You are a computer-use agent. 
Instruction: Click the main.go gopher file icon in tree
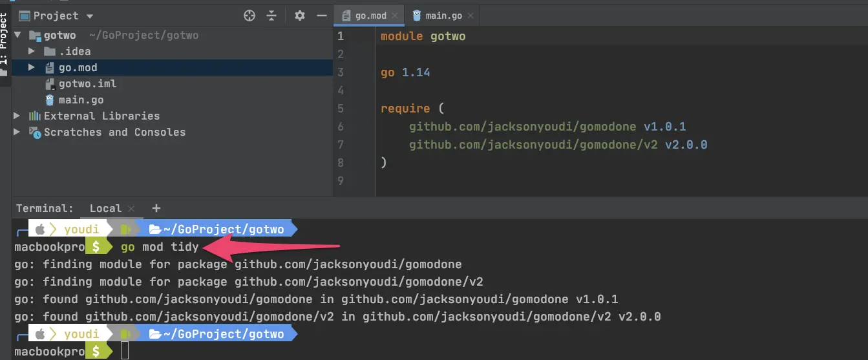pyautogui.click(x=50, y=100)
